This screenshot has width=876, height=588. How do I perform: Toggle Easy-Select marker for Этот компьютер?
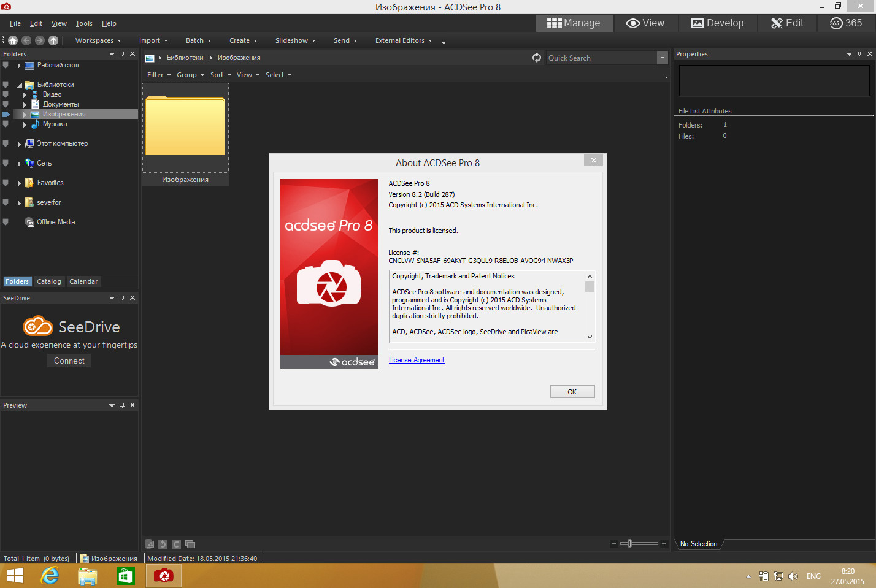click(6, 143)
